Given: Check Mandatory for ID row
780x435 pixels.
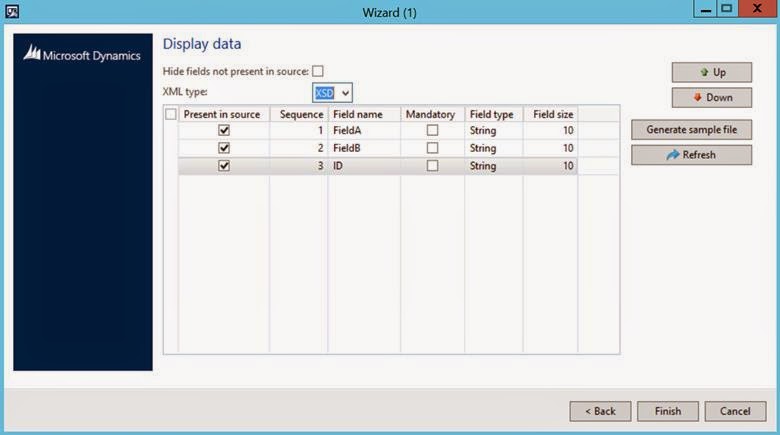Looking at the screenshot, I should (x=432, y=166).
